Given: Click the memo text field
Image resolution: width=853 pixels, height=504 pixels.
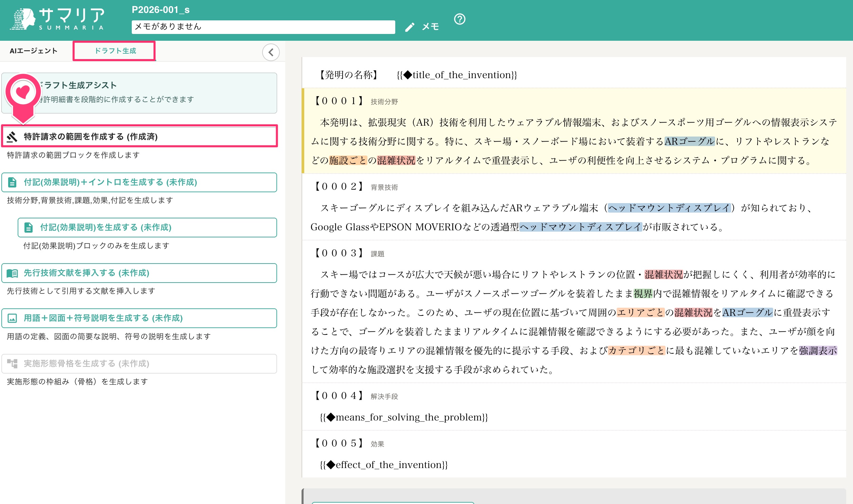Looking at the screenshot, I should point(263,27).
